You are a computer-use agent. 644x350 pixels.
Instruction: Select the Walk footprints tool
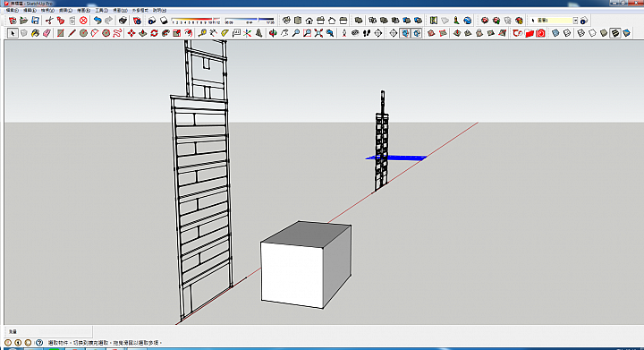[367, 33]
